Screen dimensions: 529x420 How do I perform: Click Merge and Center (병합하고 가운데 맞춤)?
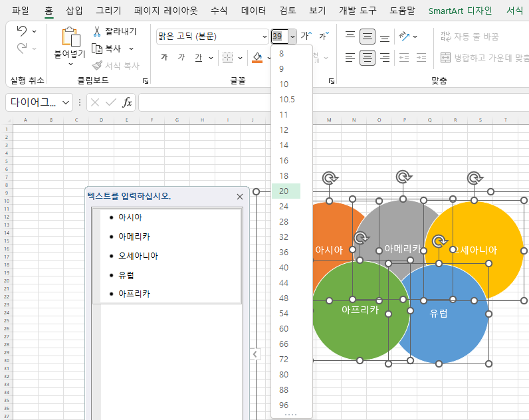pyautogui.click(x=484, y=58)
